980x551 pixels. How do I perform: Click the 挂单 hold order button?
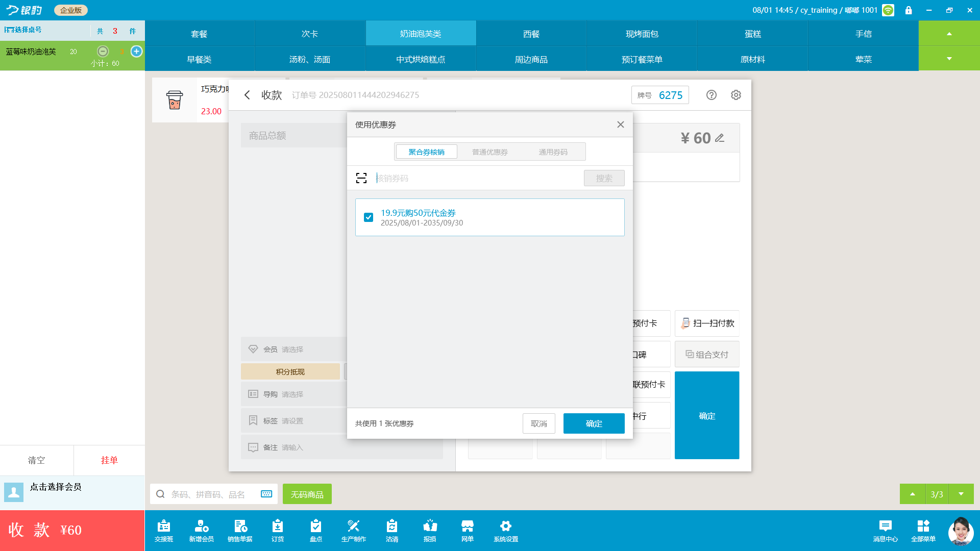click(x=109, y=460)
